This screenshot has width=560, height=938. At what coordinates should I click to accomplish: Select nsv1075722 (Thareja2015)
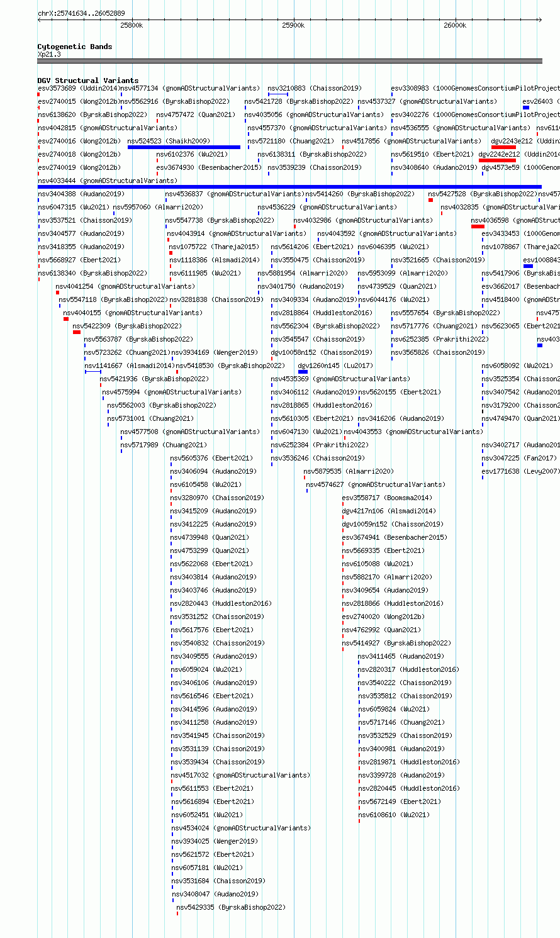tap(213, 247)
